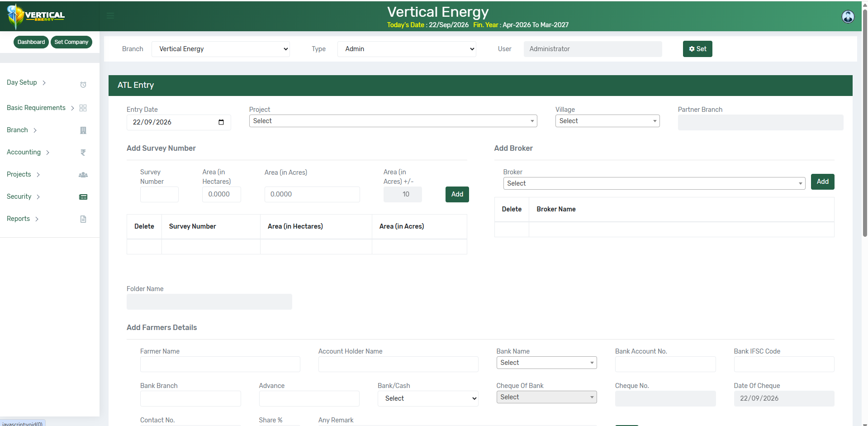Click the Accounting rupee icon
The width and height of the screenshot is (868, 426).
click(x=83, y=153)
